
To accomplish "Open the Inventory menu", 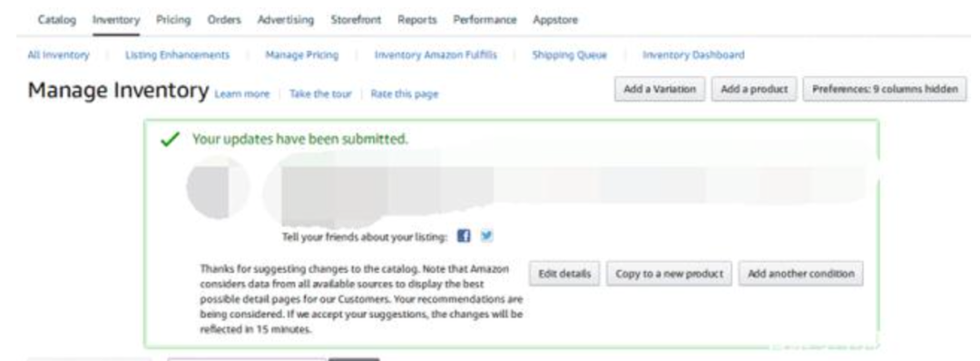I will tap(115, 19).
